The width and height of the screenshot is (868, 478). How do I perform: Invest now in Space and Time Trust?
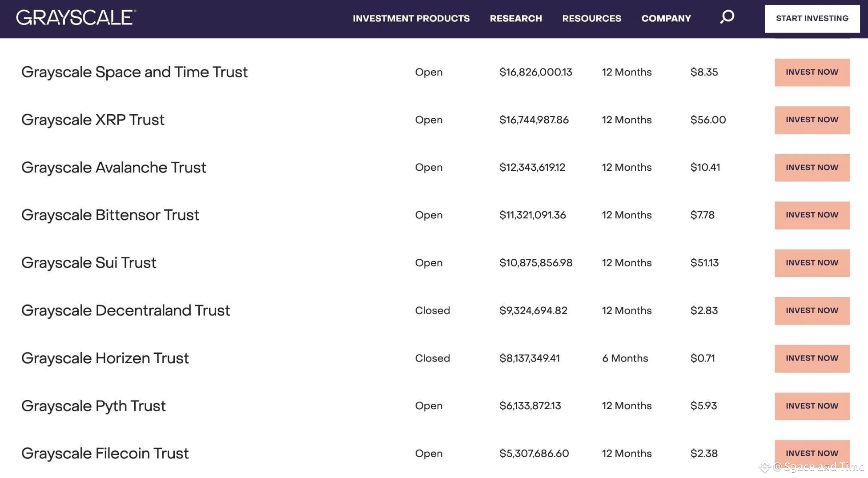812,72
